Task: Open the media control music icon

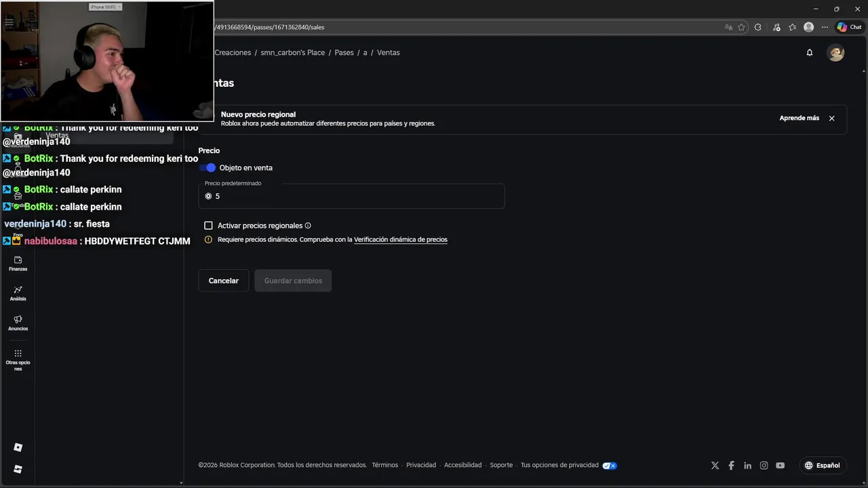Action: (776, 27)
